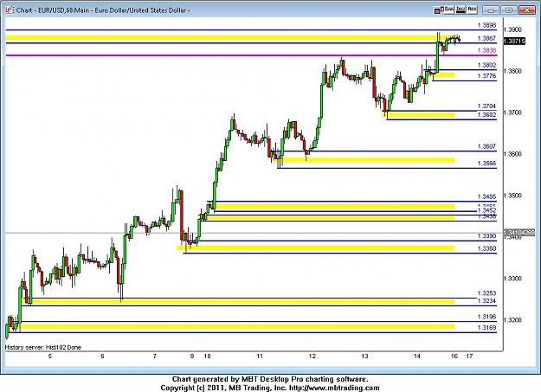This screenshot has height=392, width=541.
Task: Click the 1.3867 level label
Action: (486, 38)
